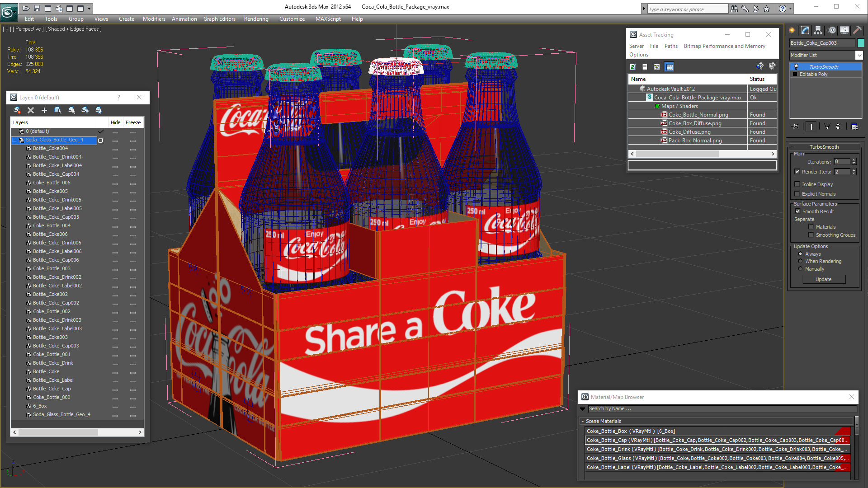Viewport: 868px width, 488px height.
Task: Open the Rendering menu
Action: tap(256, 19)
